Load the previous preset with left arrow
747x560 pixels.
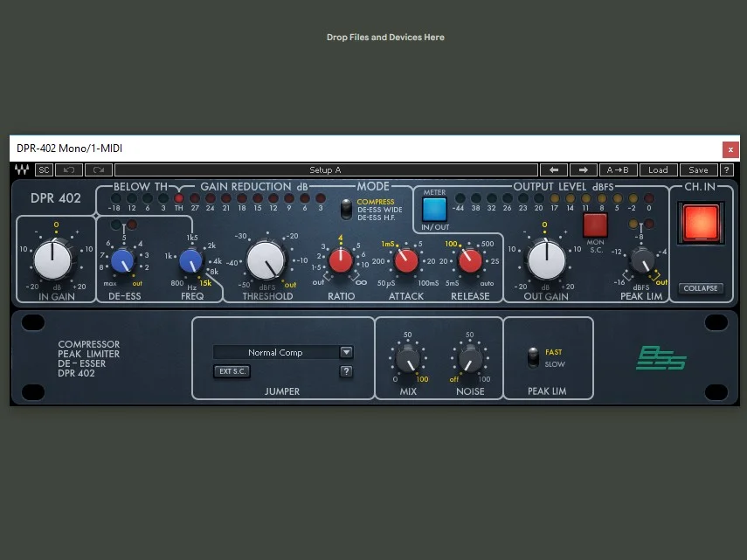click(554, 170)
